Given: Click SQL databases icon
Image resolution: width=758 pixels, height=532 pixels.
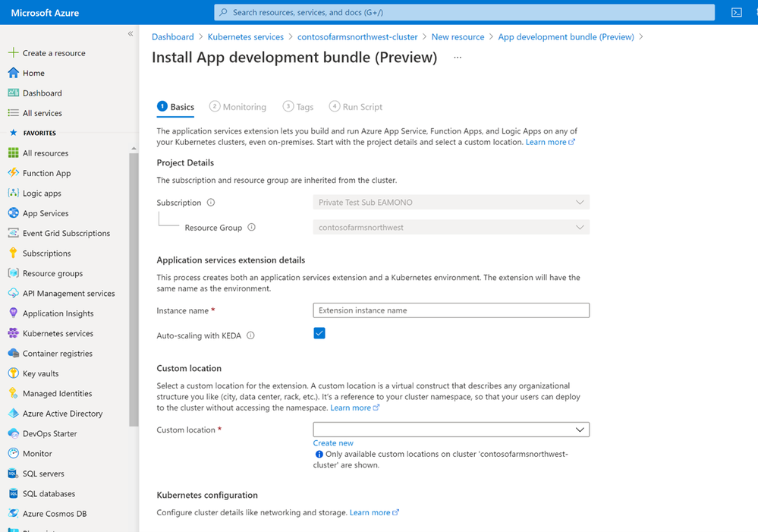Looking at the screenshot, I should tap(14, 494).
